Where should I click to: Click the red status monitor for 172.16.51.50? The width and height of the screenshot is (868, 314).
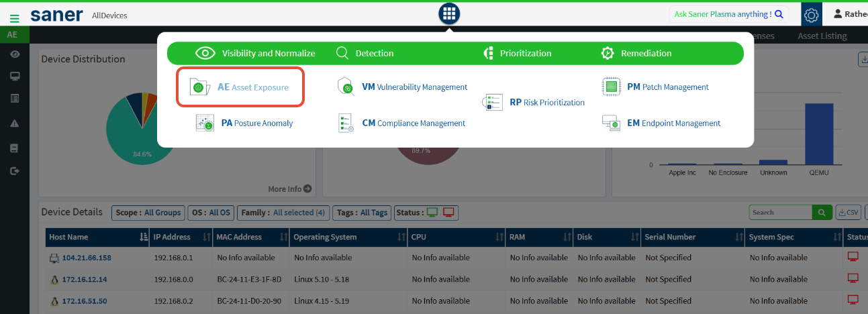point(853,300)
